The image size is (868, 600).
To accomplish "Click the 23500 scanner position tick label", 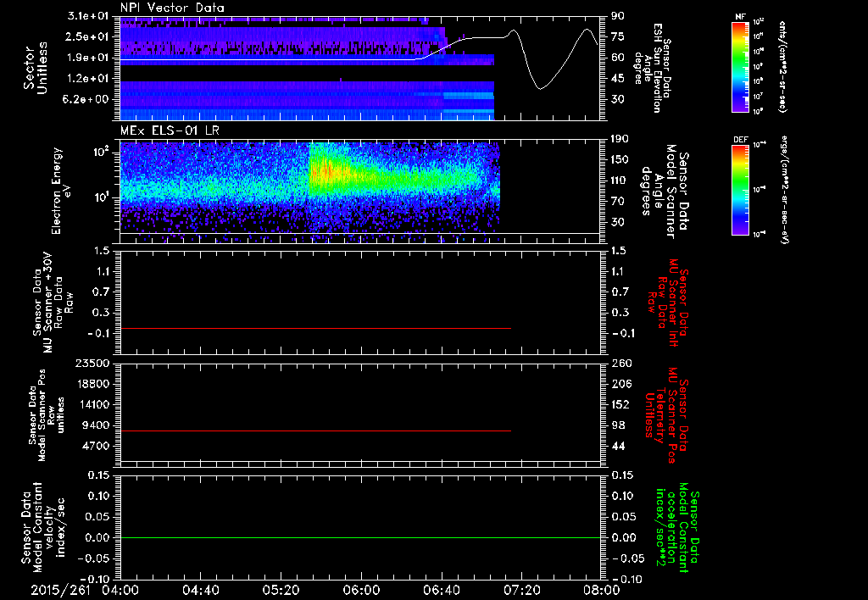I will point(92,364).
